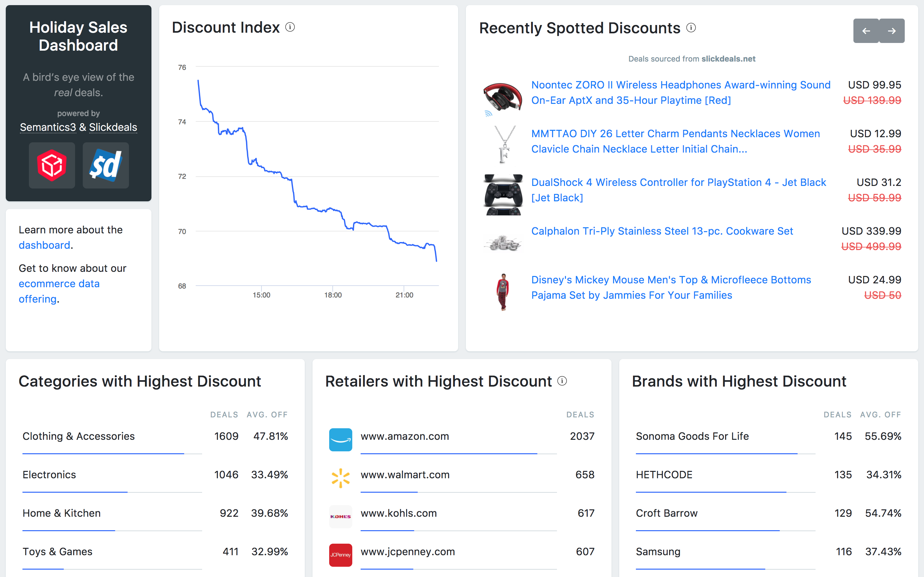
Task: Open the dashboard learn more link
Action: pyautogui.click(x=44, y=245)
